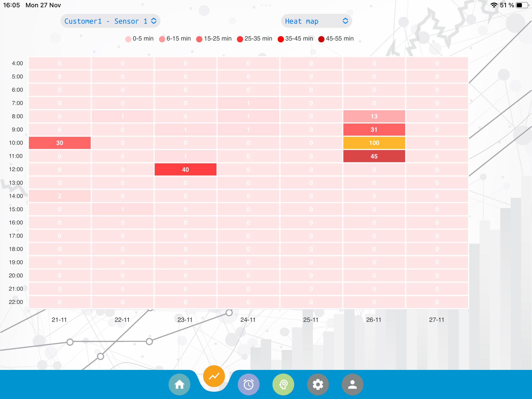Viewport: 532px width, 399px height.
Task: Open the Settings gear icon
Action: click(318, 384)
